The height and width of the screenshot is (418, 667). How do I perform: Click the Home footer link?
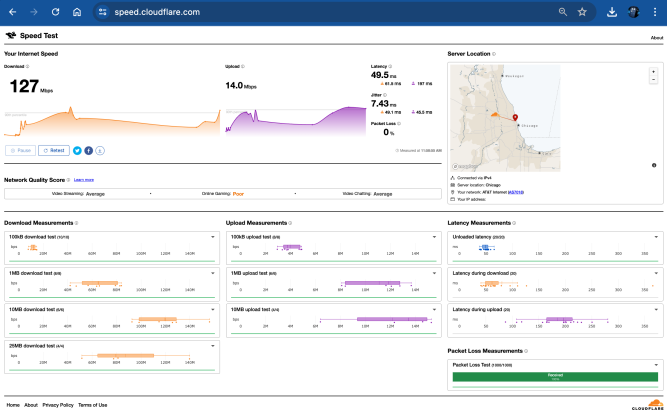[13, 405]
